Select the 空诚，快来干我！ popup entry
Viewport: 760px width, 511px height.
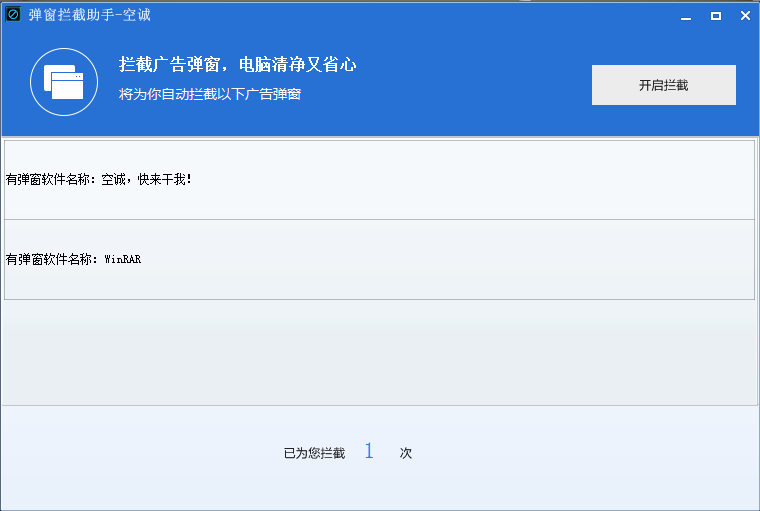[378, 180]
